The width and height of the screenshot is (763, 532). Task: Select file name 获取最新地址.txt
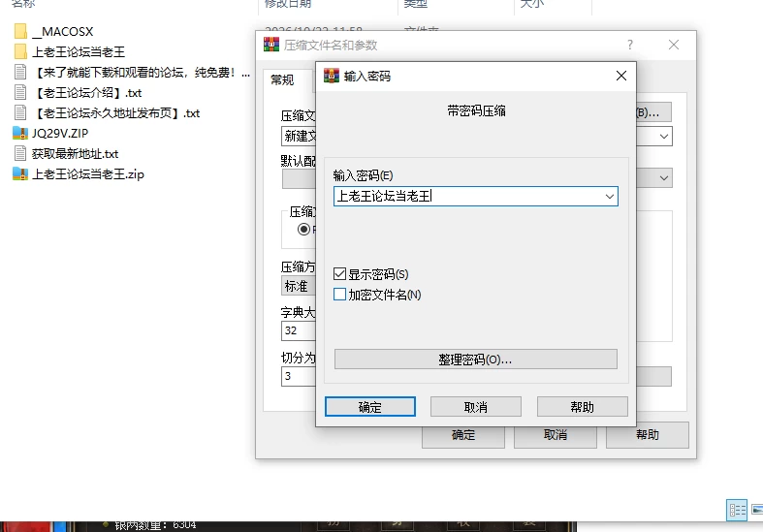pyautogui.click(x=76, y=154)
